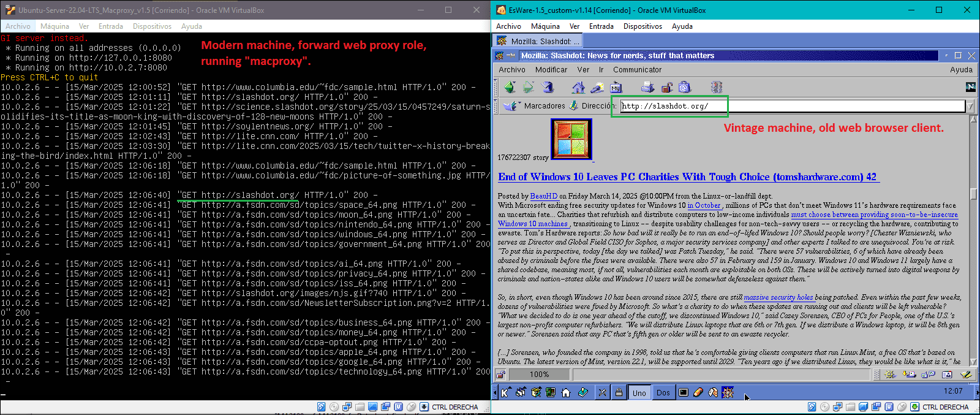Click the mouse integration icon in the Ubuntu VM status bar
Screen dimensions: 980x415
tap(411, 406)
